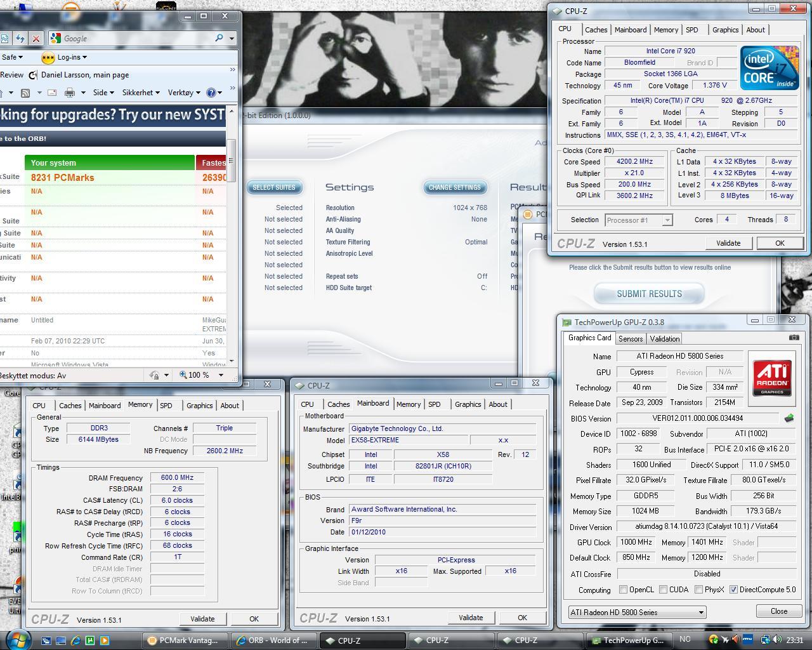Open ORB - World of taskbar button

[x=273, y=640]
